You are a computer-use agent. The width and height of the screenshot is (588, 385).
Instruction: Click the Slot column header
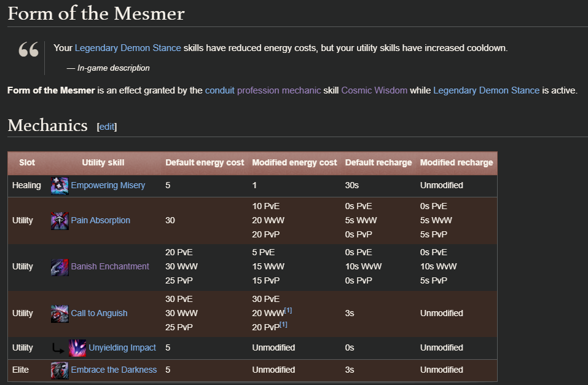[27, 162]
